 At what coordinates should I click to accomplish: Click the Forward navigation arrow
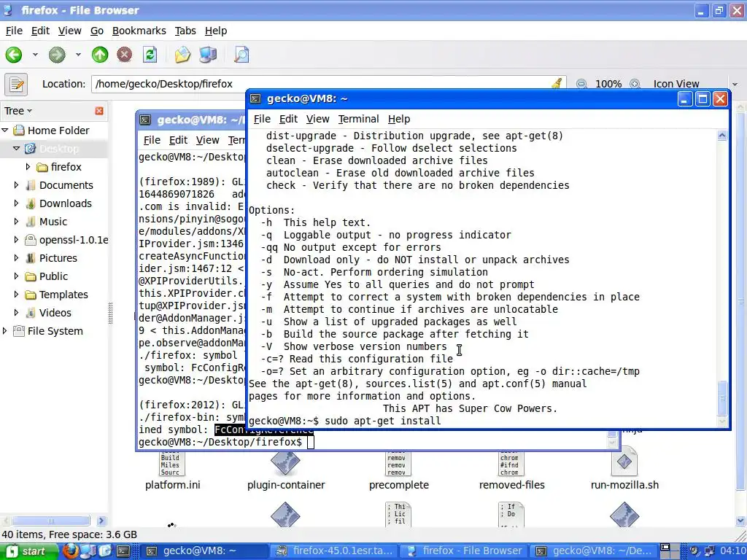point(57,55)
